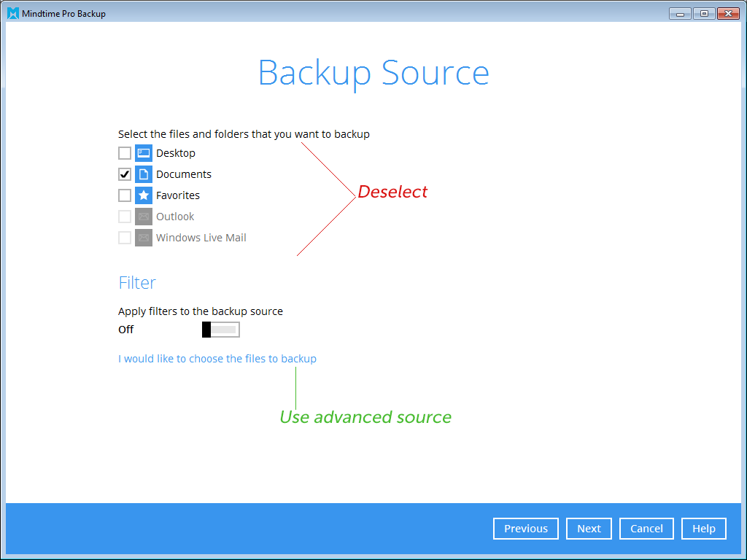Click the Windows Live Mail checkbox
The image size is (747, 560).
tap(125, 238)
